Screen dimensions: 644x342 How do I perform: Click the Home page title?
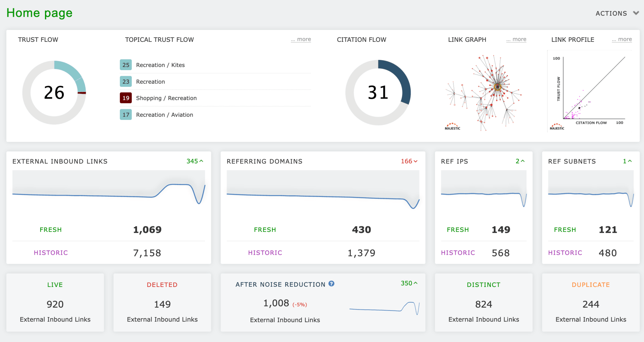coord(39,13)
